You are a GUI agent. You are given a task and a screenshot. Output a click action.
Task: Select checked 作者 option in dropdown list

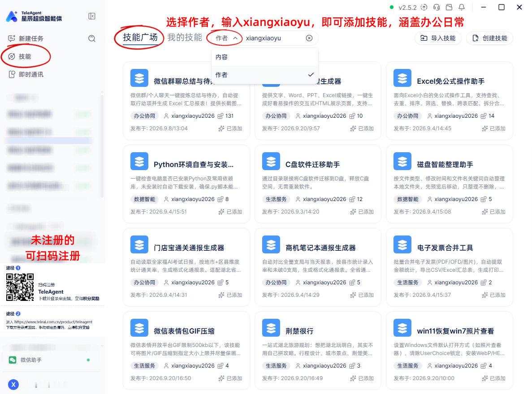[264, 75]
